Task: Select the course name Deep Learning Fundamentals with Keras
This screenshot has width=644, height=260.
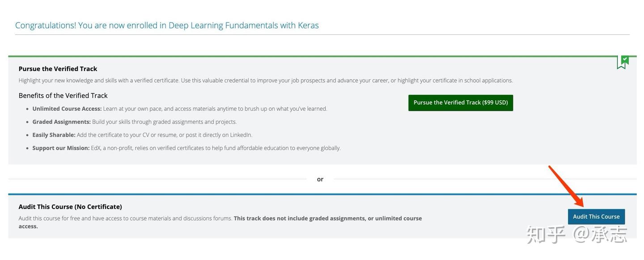Action: pyautogui.click(x=243, y=25)
